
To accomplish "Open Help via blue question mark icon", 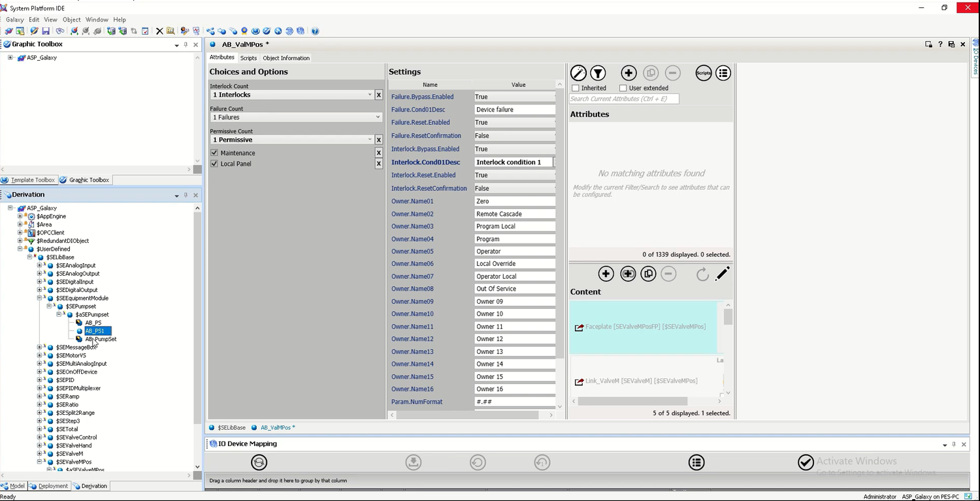I will pyautogui.click(x=315, y=31).
